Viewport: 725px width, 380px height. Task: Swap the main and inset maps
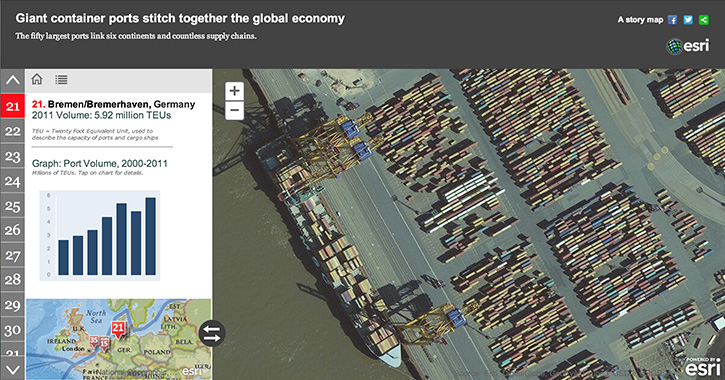[x=212, y=333]
